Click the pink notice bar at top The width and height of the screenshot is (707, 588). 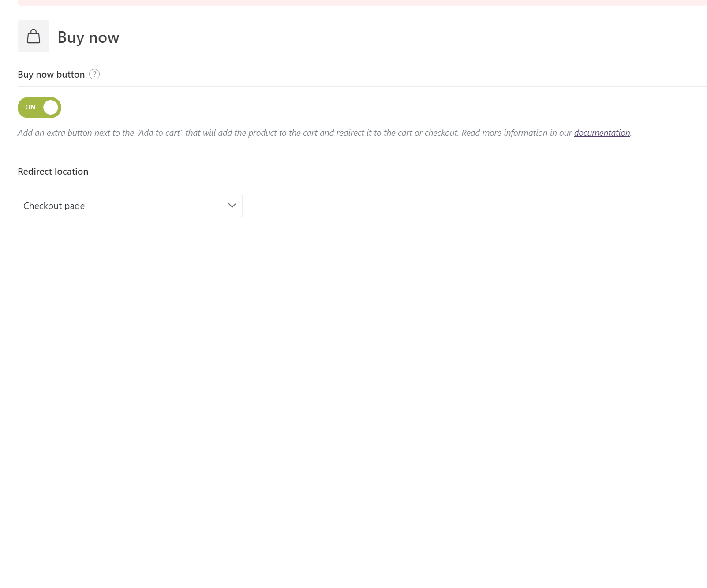click(362, 3)
